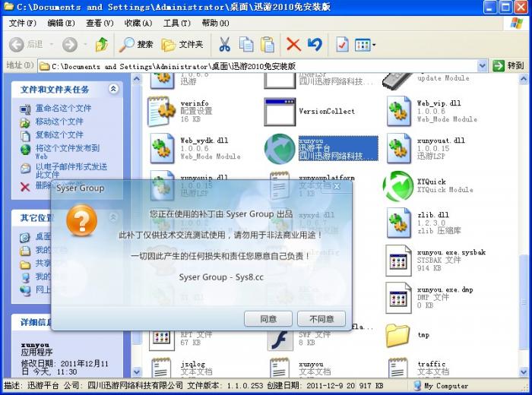Image resolution: width=532 pixels, height=395 pixels.
Task: Toggle the Folders (文件夹) pane button
Action: [x=182, y=44]
